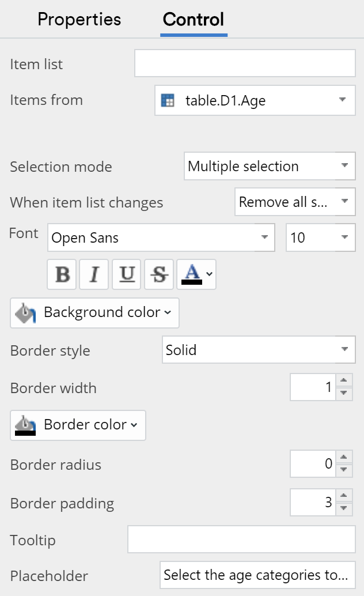The height and width of the screenshot is (596, 364).
Task: Toggle bold off for the control font
Action: pyautogui.click(x=62, y=274)
